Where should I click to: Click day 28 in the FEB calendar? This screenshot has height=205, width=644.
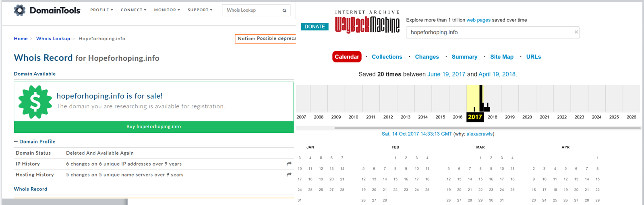pyautogui.click(x=385, y=200)
